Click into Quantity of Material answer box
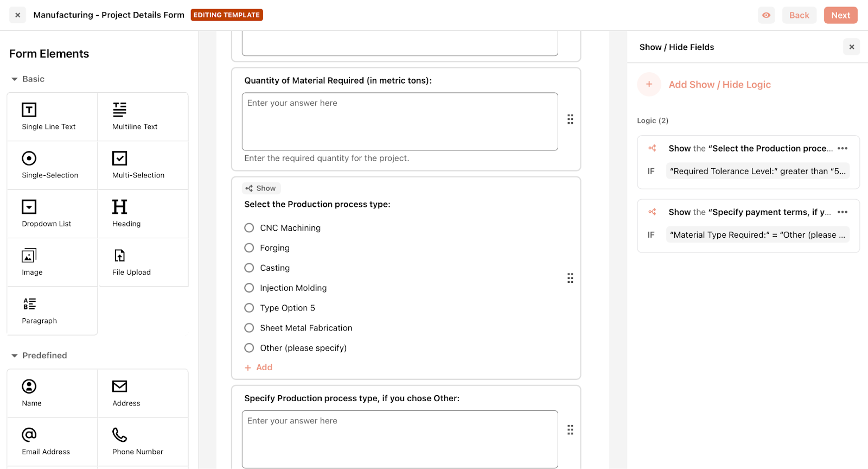868x469 pixels. click(400, 122)
